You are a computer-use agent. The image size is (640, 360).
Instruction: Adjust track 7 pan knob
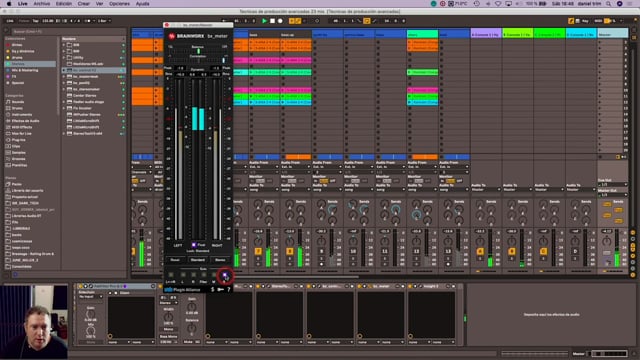point(258,241)
